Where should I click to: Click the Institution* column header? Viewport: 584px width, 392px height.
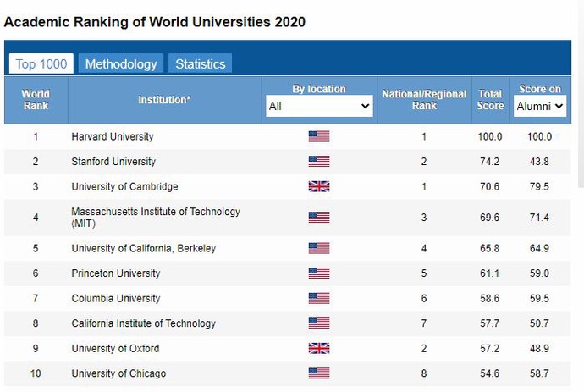(x=164, y=100)
